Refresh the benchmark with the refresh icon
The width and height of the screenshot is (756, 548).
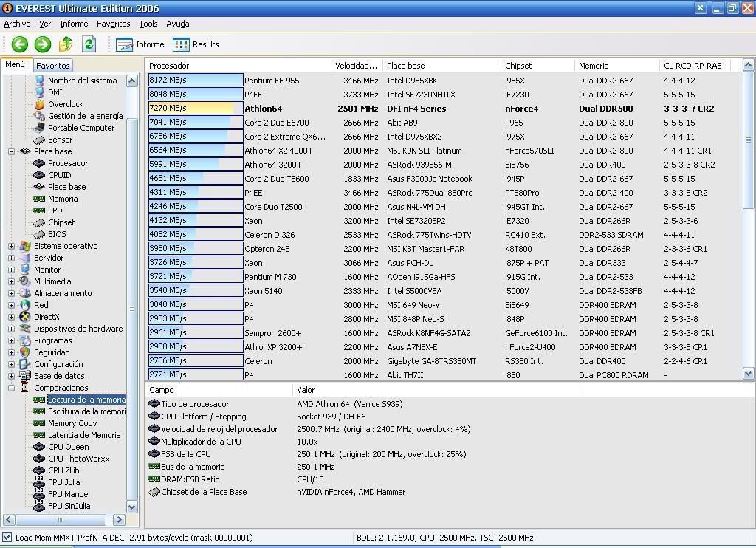tap(89, 44)
